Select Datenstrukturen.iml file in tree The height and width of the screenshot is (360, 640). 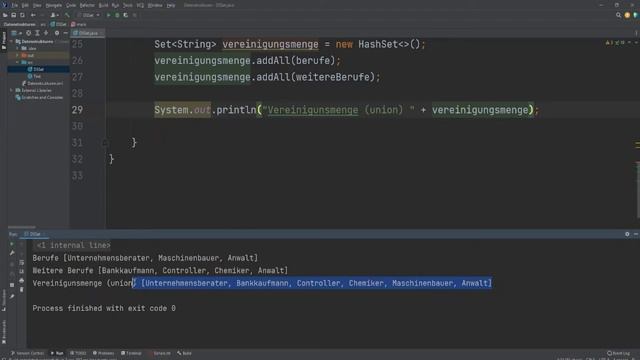(x=42, y=83)
